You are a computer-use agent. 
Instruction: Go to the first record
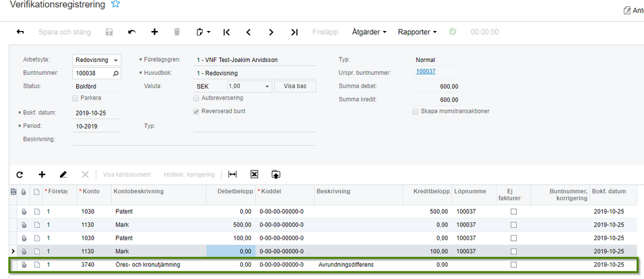coord(226,32)
